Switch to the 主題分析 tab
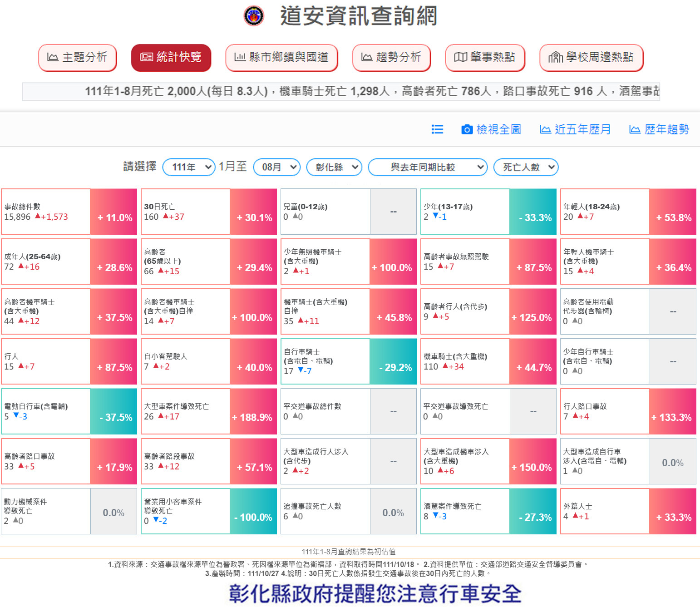 [78, 57]
